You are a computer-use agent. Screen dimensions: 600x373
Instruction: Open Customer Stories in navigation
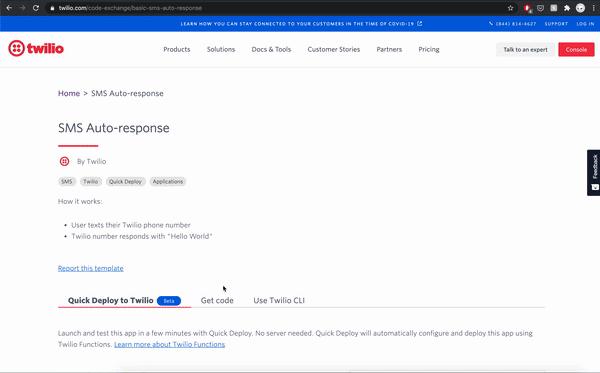coord(334,49)
